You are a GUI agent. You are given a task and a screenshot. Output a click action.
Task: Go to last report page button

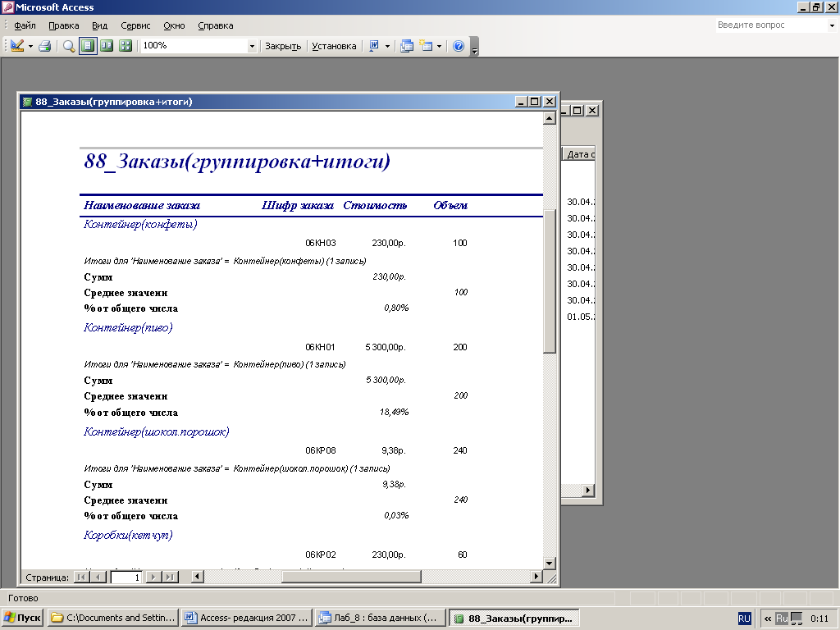[x=170, y=577]
